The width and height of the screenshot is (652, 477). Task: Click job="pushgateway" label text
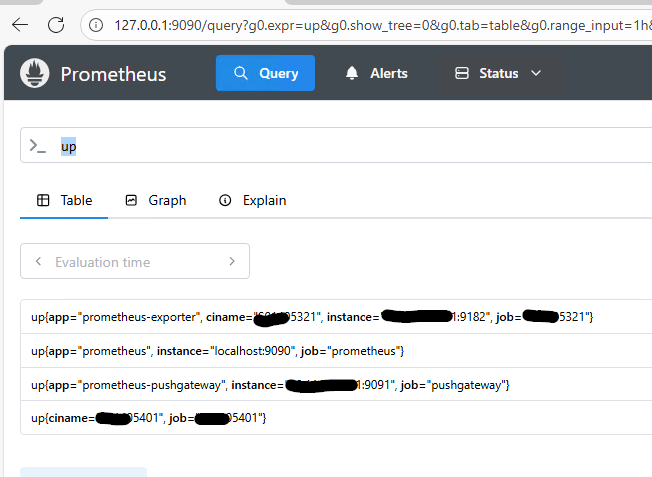coord(454,385)
